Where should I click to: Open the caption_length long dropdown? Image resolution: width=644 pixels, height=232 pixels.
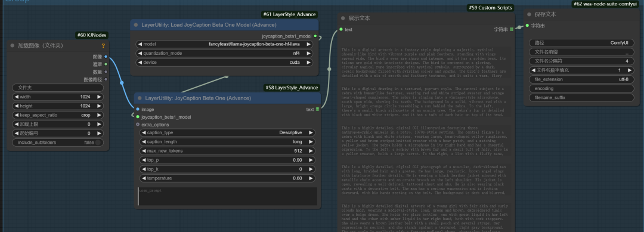pyautogui.click(x=228, y=142)
